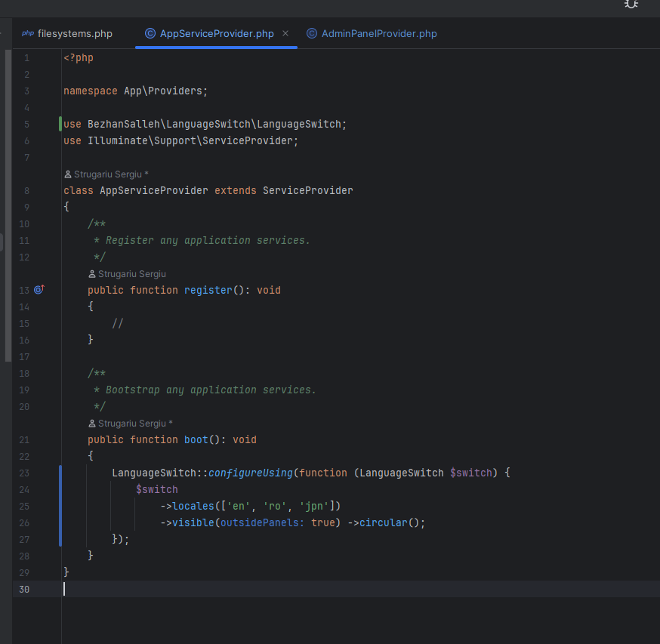Screen dimensions: 660x644
Task: Place cursor on empty line 30
Action: (x=227, y=589)
